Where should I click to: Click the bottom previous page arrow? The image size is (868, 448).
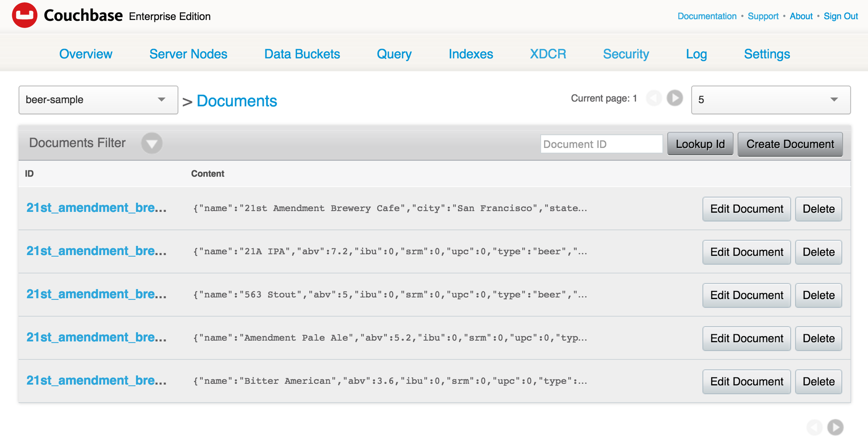pos(815,427)
